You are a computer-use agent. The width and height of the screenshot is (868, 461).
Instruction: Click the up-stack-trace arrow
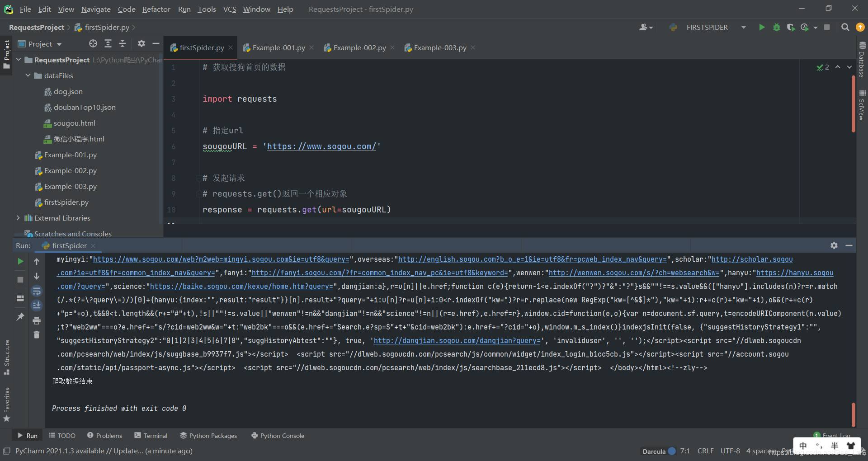(x=37, y=261)
